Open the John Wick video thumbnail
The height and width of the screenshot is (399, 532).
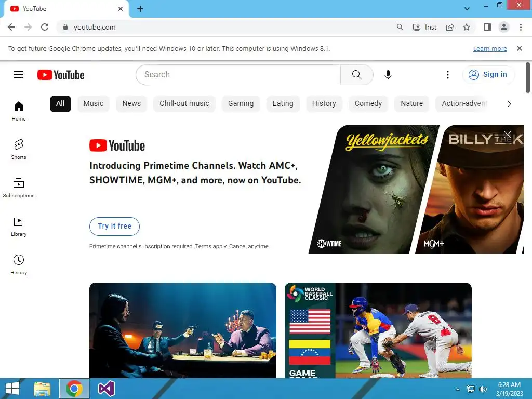click(x=183, y=330)
